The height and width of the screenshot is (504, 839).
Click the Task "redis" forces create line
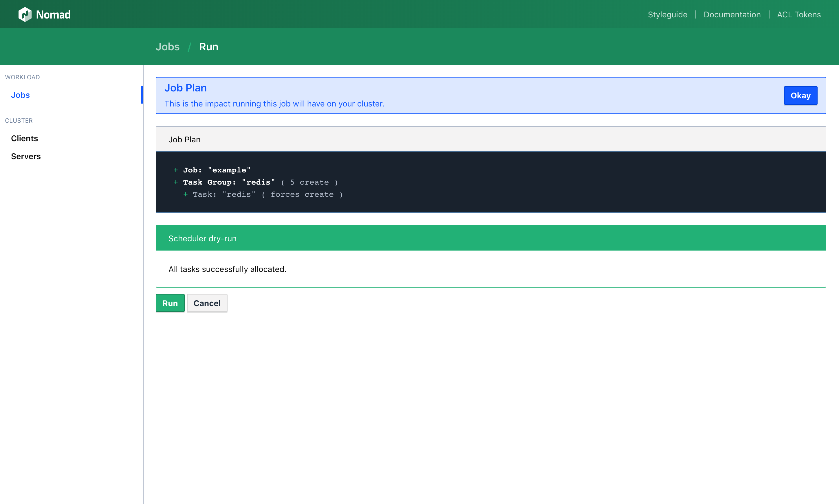(263, 194)
